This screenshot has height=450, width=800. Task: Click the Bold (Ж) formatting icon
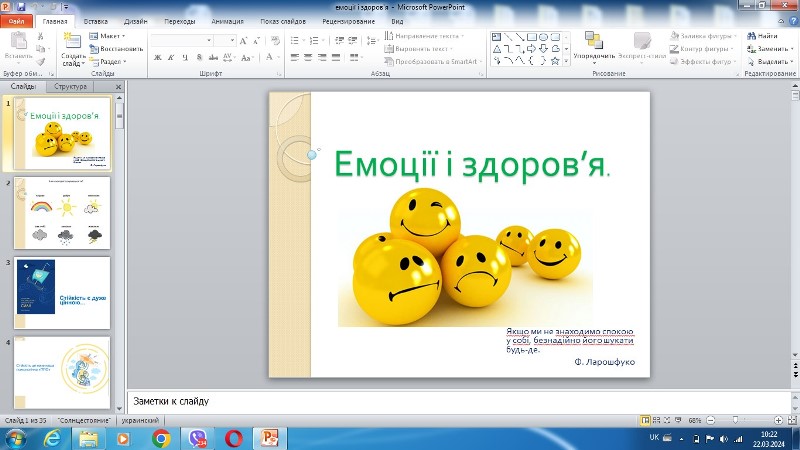[x=158, y=58]
